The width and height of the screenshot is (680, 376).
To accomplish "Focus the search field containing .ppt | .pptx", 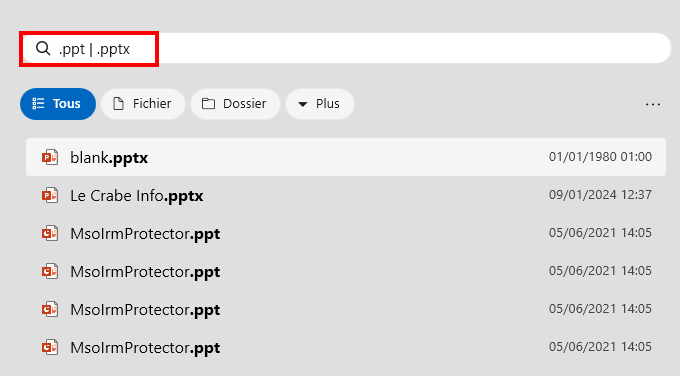I will point(346,49).
